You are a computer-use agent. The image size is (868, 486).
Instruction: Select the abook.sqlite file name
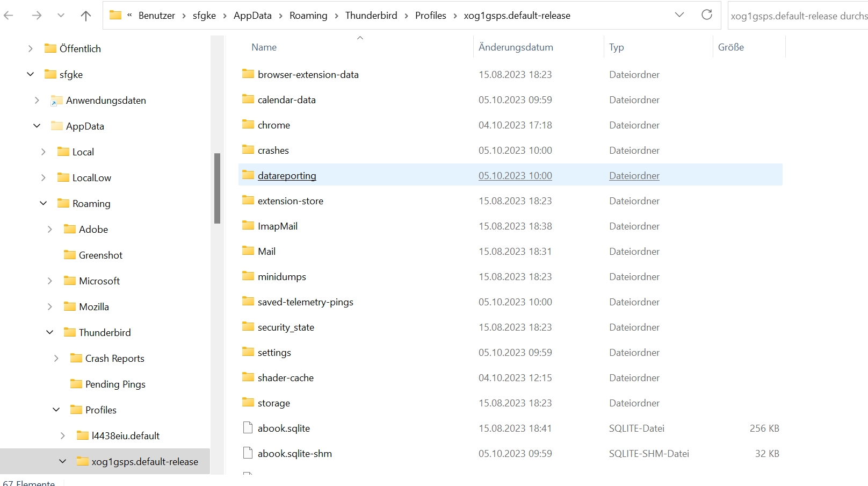(284, 428)
